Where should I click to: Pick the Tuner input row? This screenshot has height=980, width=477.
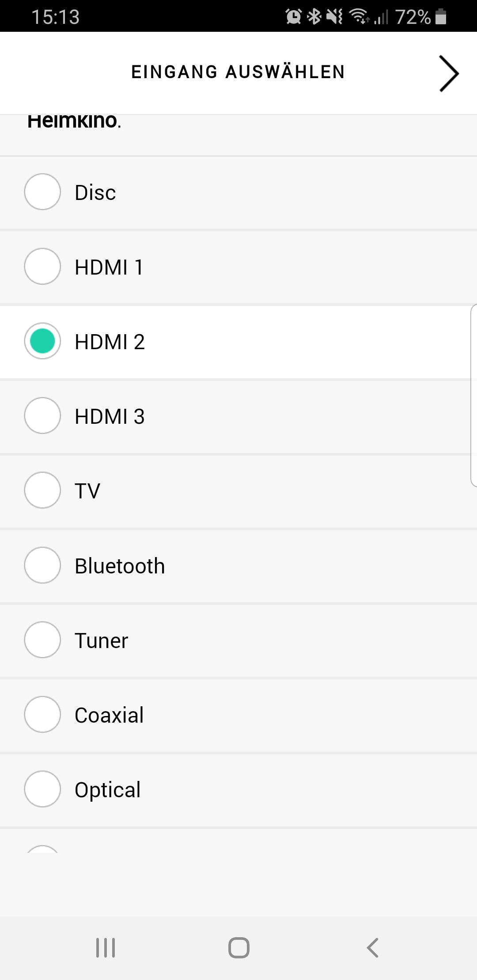(x=101, y=640)
